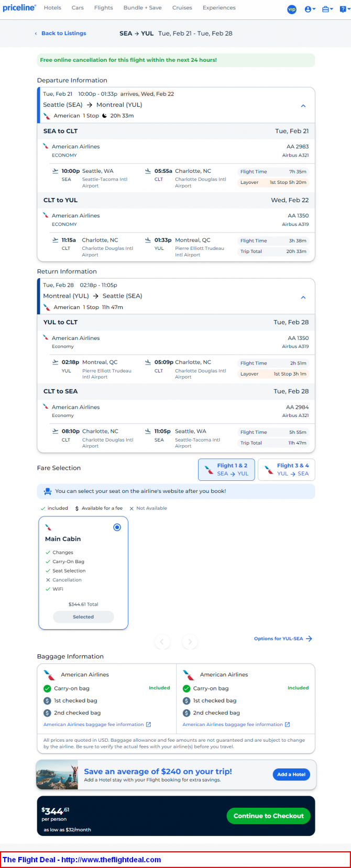The width and height of the screenshot is (351, 868).
Task: Open the account profile dropdown
Action: (310, 9)
